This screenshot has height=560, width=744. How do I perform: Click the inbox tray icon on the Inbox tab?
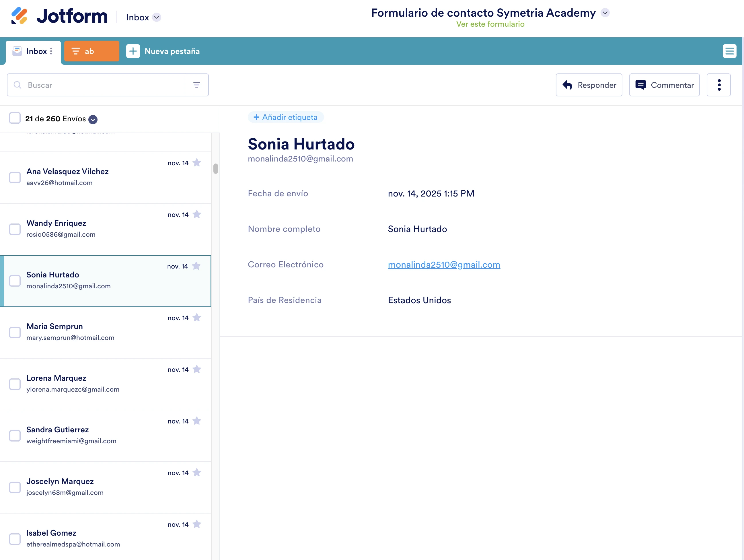(17, 51)
